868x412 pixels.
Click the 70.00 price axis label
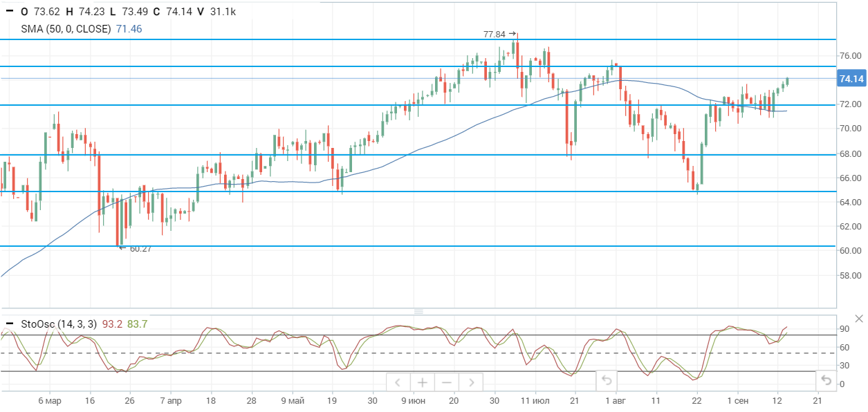(850, 129)
